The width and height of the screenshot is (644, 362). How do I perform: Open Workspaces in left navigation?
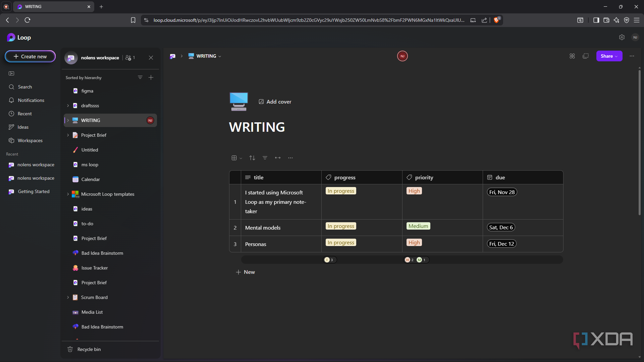click(26, 140)
